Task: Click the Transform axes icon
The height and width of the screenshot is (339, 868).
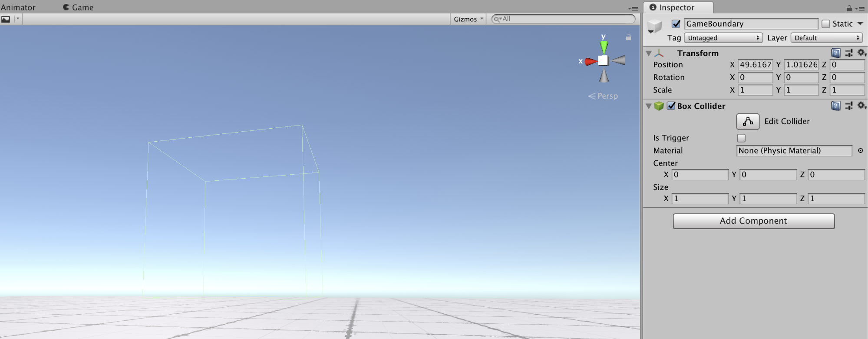Action: (x=659, y=53)
